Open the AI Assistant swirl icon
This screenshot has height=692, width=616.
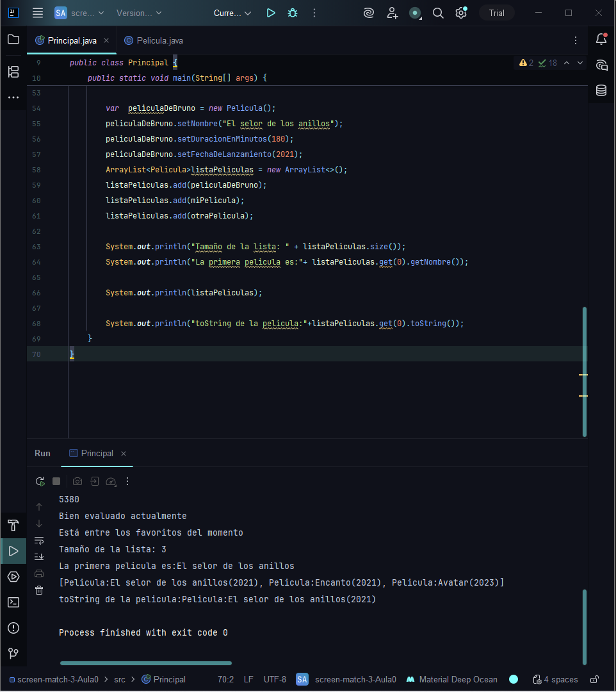(x=369, y=13)
